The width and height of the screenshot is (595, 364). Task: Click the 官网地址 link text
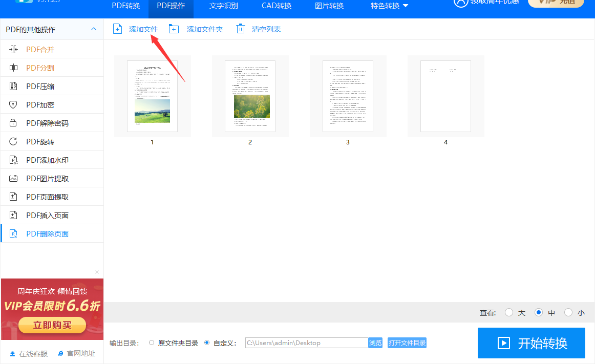81,353
